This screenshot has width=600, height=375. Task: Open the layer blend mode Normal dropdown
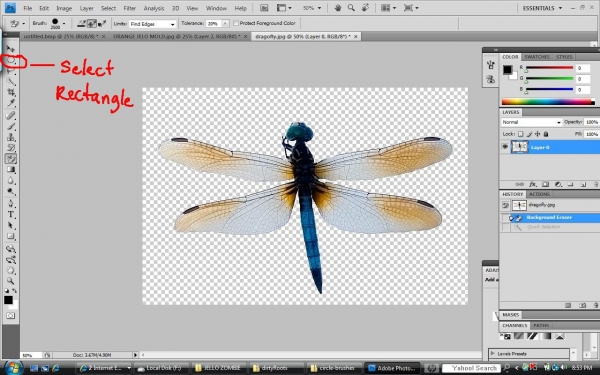pos(531,122)
